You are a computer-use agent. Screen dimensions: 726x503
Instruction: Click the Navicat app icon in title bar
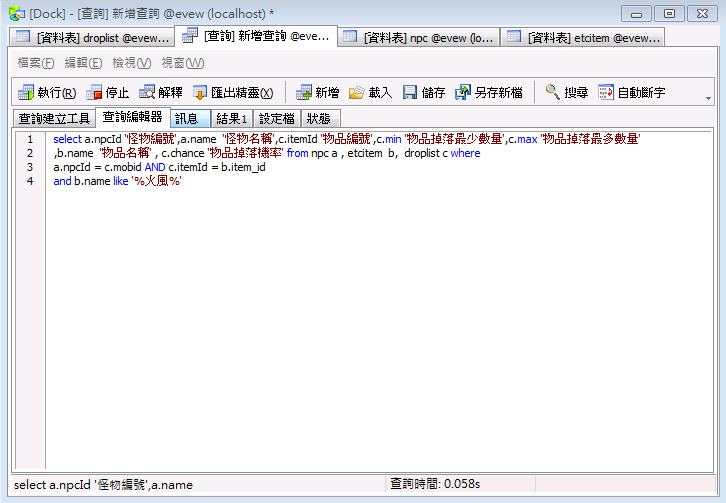(17, 13)
